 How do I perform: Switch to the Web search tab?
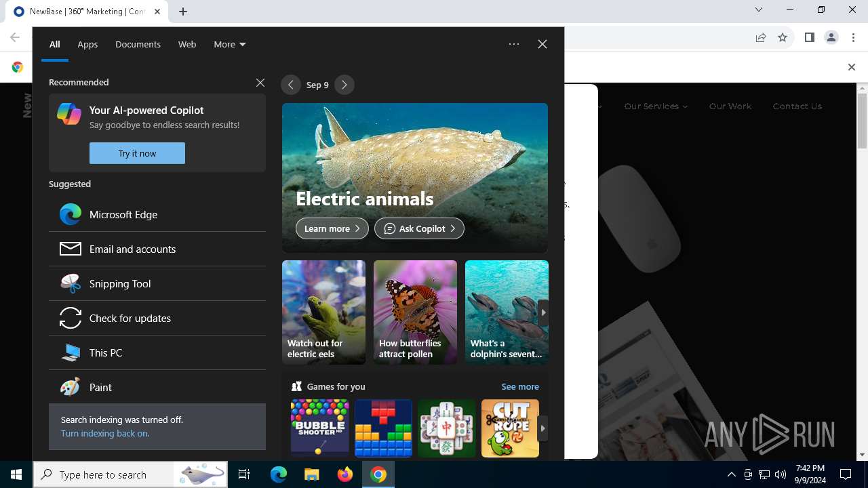(x=187, y=44)
